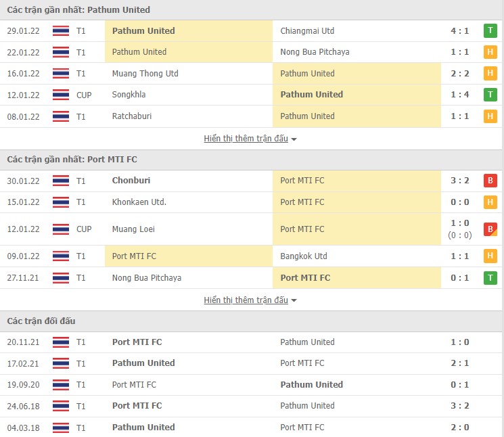The height and width of the screenshot is (437, 504).
Task: Click green T badge on 27.11.21 match
Action: (x=490, y=277)
